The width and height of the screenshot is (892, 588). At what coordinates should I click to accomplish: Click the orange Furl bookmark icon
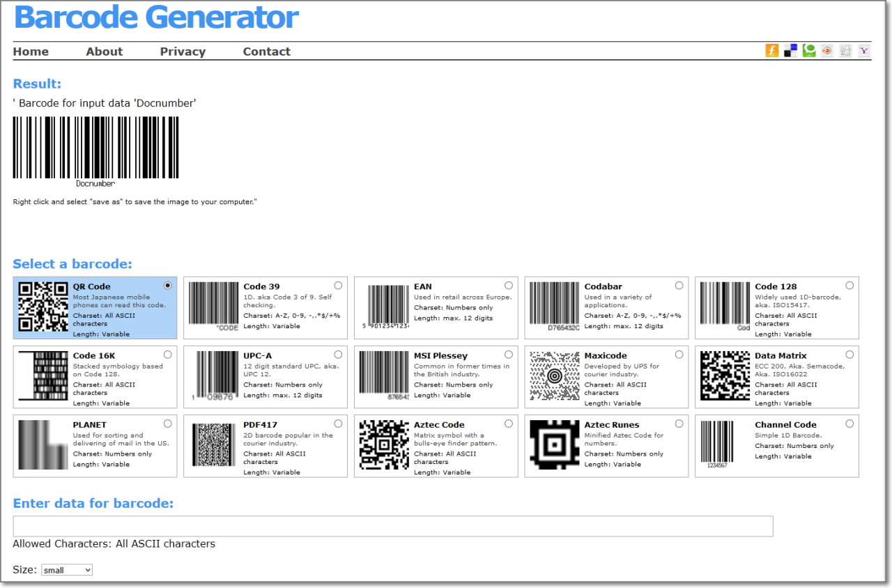pos(772,50)
